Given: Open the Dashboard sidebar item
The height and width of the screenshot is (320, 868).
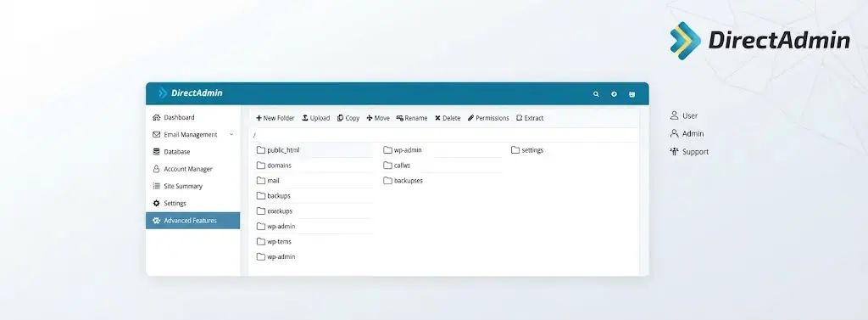Looking at the screenshot, I should pyautogui.click(x=192, y=118).
